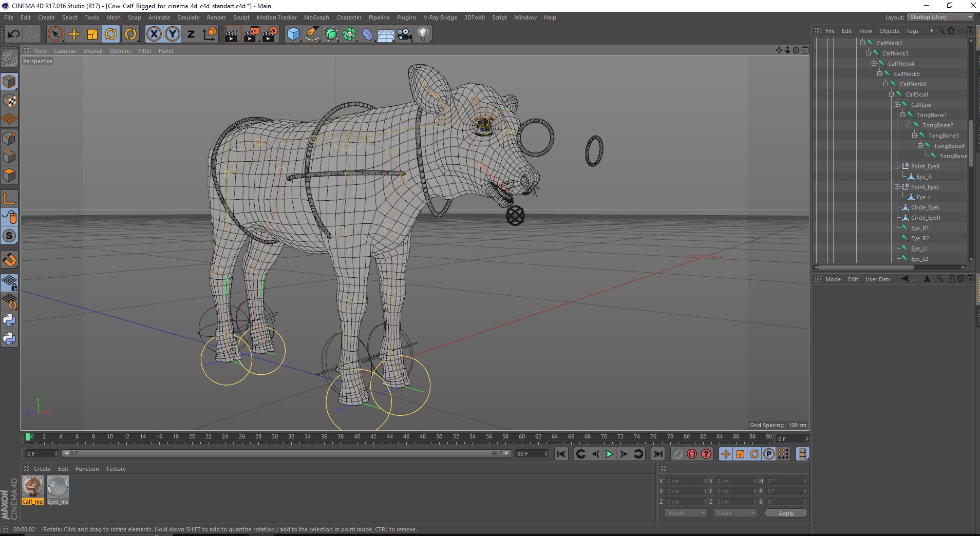Toggle autokeying red button
The width and height of the screenshot is (980, 536).
(692, 454)
